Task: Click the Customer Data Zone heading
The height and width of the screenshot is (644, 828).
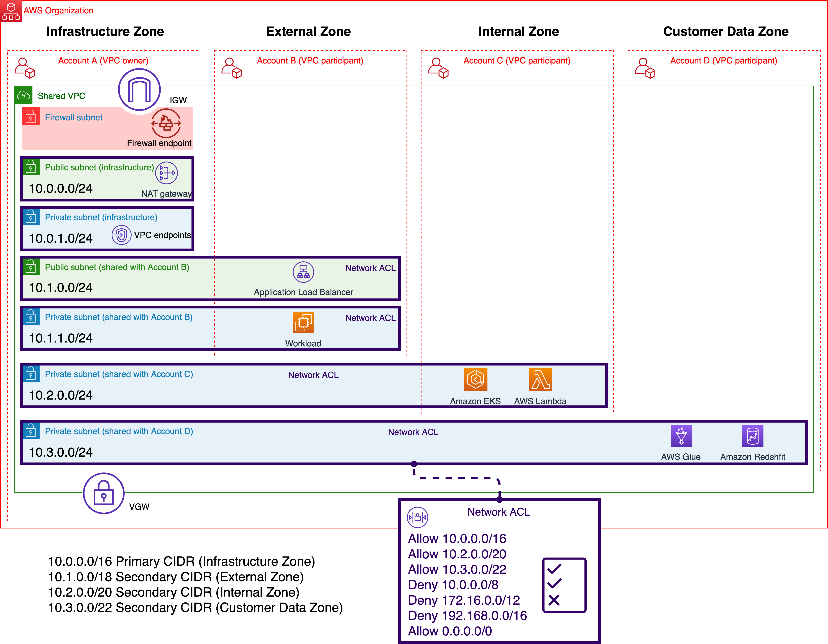Action: 726,31
